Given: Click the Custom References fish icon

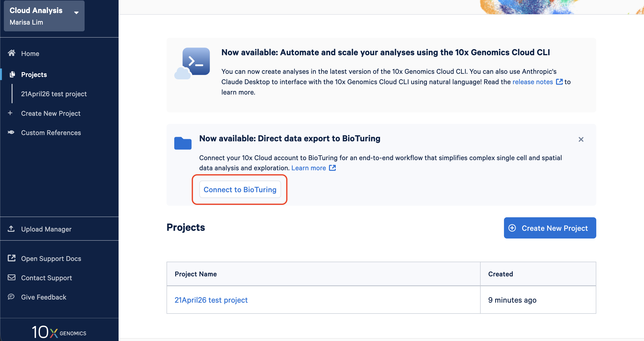Looking at the screenshot, I should [11, 132].
